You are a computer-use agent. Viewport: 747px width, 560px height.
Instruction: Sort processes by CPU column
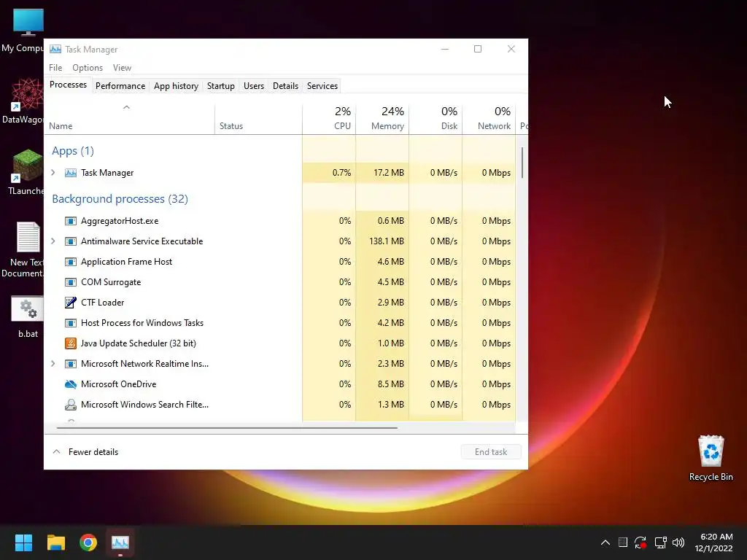[x=329, y=119]
